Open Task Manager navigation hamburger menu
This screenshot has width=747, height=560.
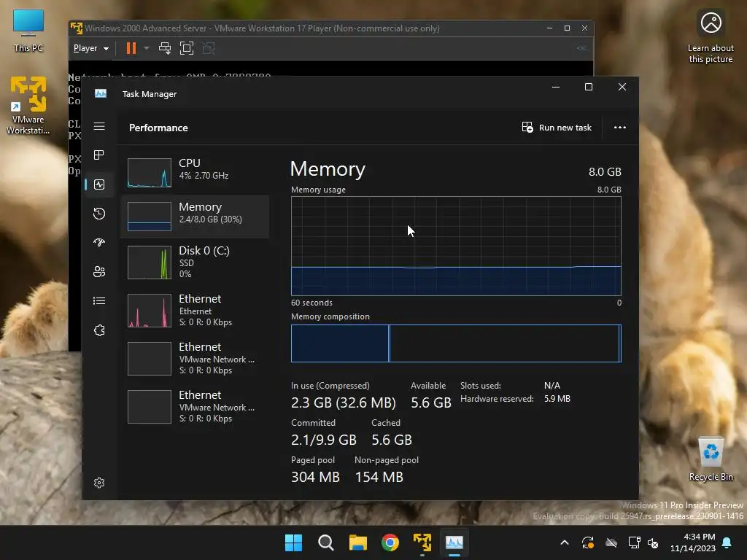click(x=99, y=126)
